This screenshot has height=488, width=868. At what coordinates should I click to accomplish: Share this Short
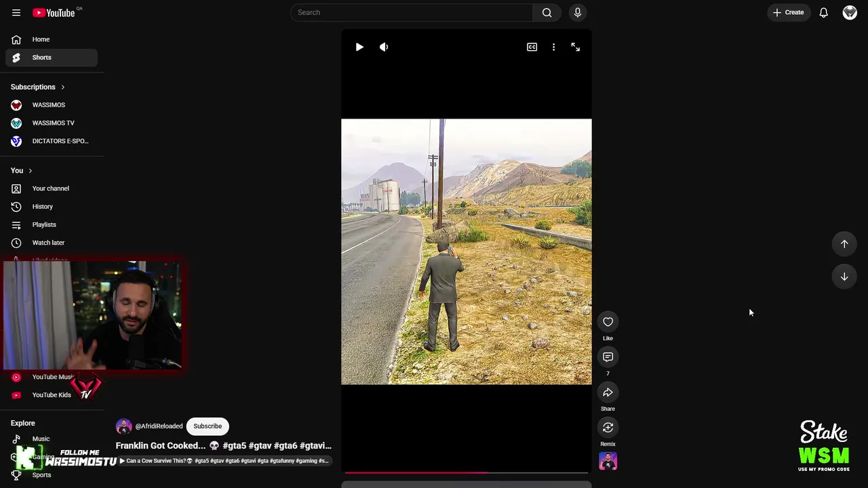coord(608,392)
